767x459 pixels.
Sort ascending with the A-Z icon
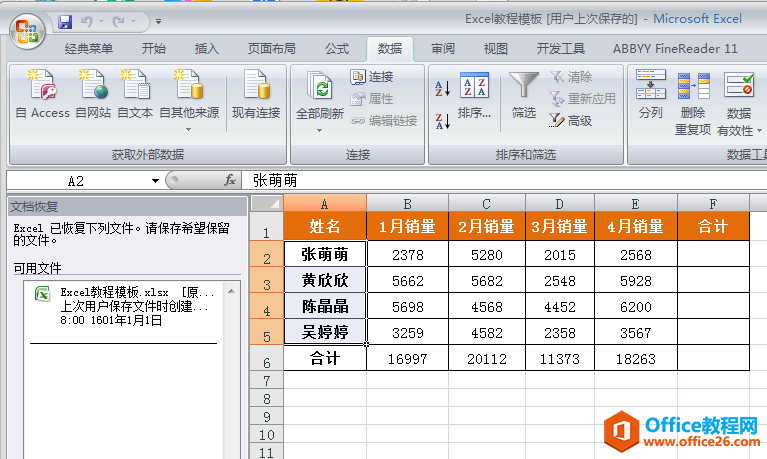pyautogui.click(x=442, y=90)
